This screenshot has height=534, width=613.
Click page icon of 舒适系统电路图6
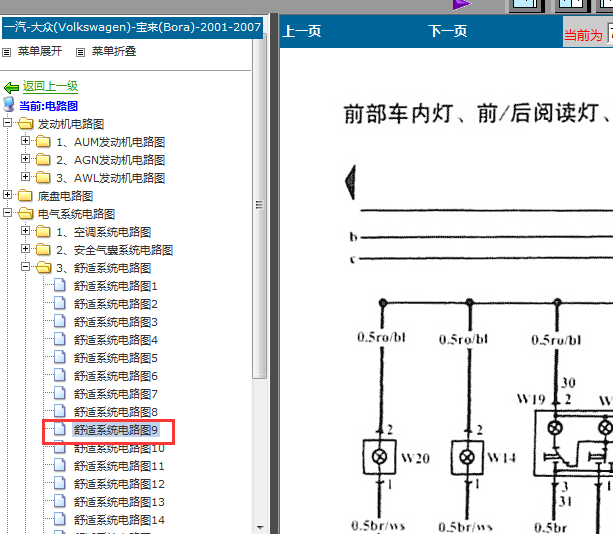click(x=59, y=375)
